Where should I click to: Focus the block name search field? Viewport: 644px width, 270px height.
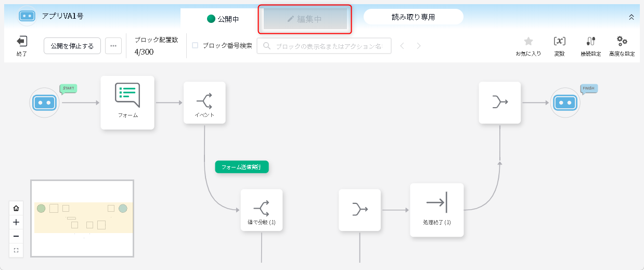pos(329,46)
